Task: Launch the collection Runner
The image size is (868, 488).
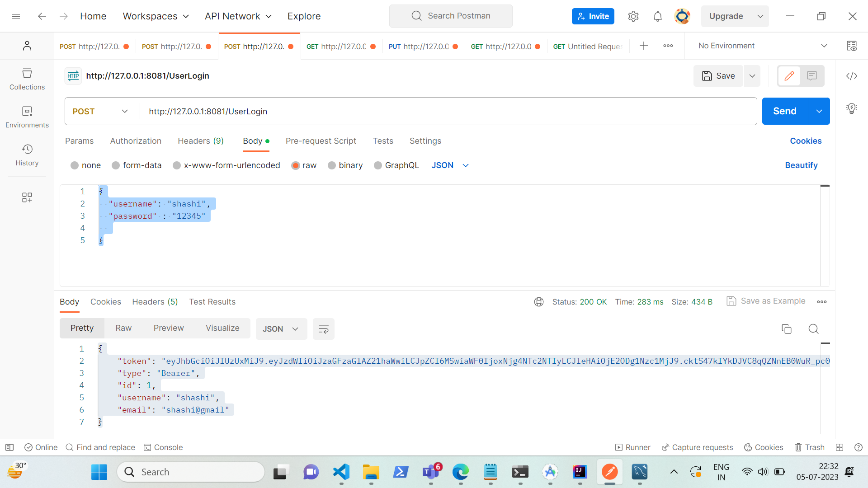Action: click(632, 447)
